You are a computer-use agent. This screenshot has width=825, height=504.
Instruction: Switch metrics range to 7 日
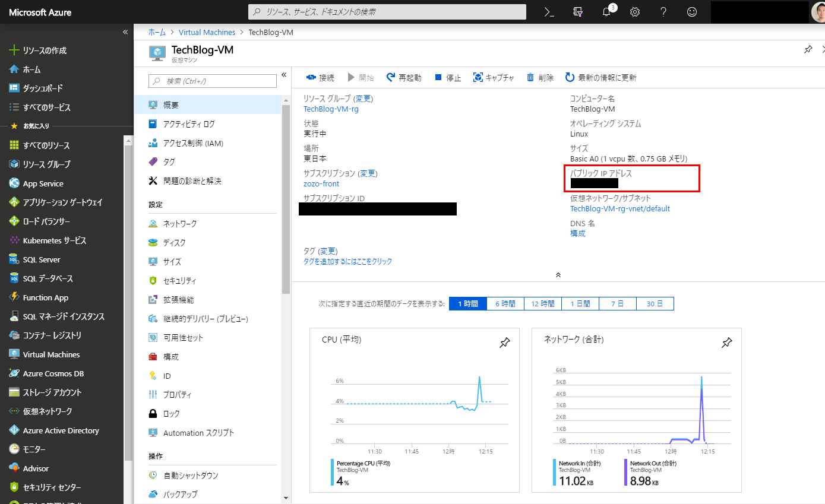point(617,303)
